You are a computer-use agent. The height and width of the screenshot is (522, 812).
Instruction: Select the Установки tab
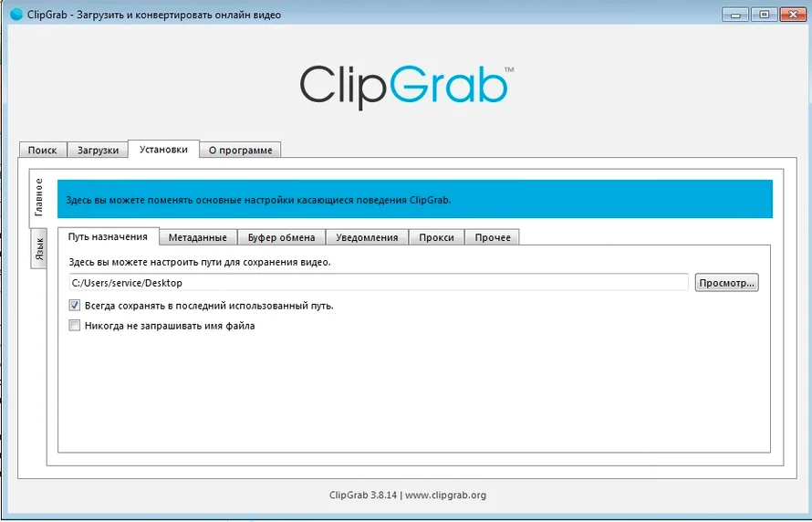tap(163, 149)
